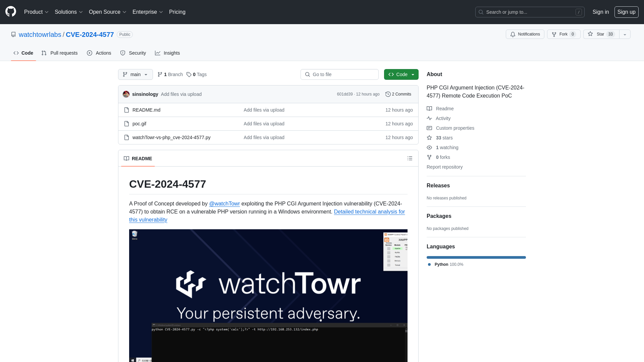This screenshot has width=644, height=362.
Task: Open the Pricing page
Action: [177, 12]
